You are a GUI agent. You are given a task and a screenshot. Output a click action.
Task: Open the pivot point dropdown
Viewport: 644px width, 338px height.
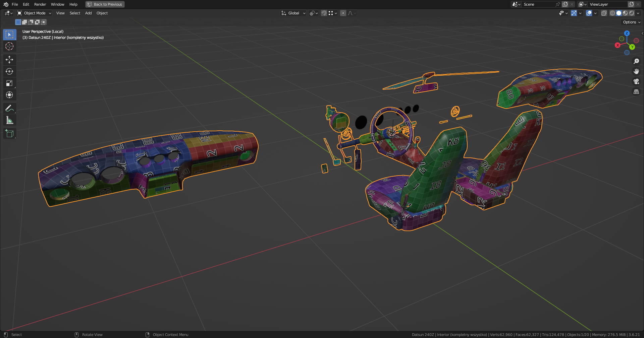click(x=314, y=13)
